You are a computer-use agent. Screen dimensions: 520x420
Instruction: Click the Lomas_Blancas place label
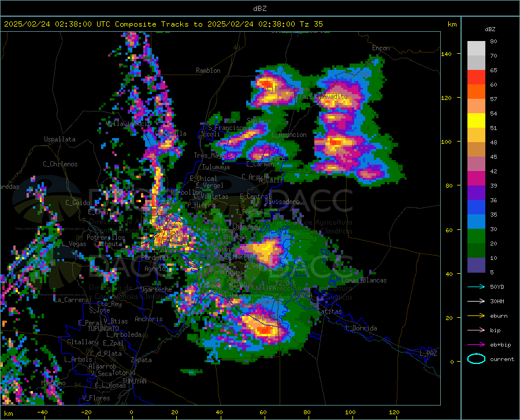coord(364,280)
